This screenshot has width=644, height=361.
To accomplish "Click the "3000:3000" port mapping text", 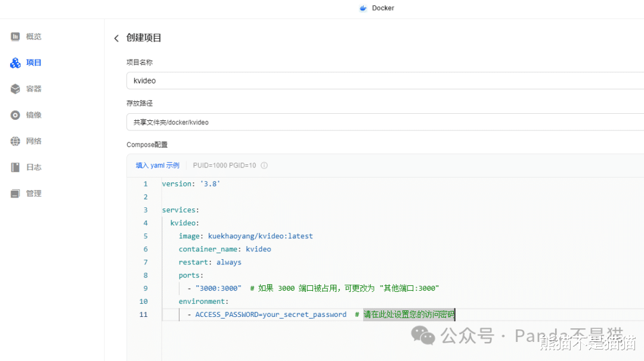I will coord(218,288).
